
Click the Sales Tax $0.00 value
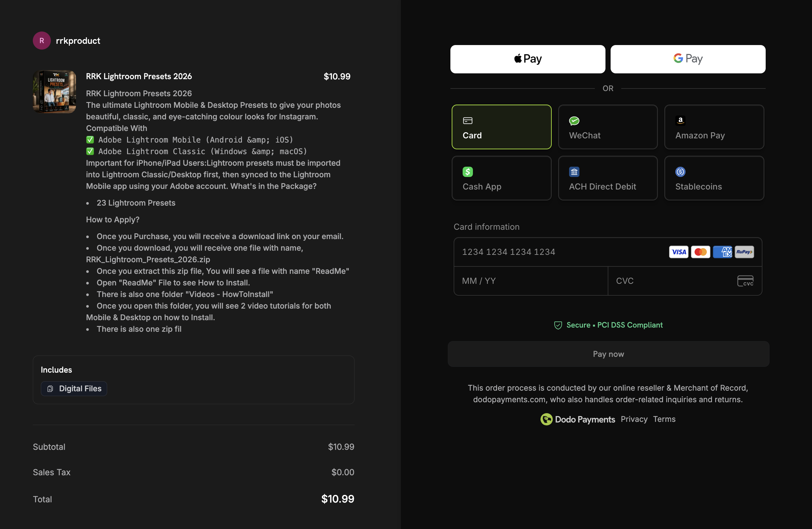pyautogui.click(x=343, y=472)
